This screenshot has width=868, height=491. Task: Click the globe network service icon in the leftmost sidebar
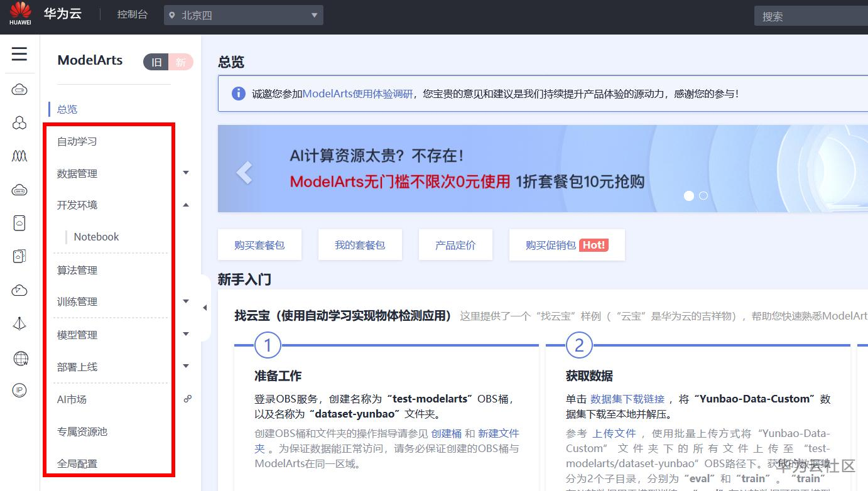pos(19,359)
